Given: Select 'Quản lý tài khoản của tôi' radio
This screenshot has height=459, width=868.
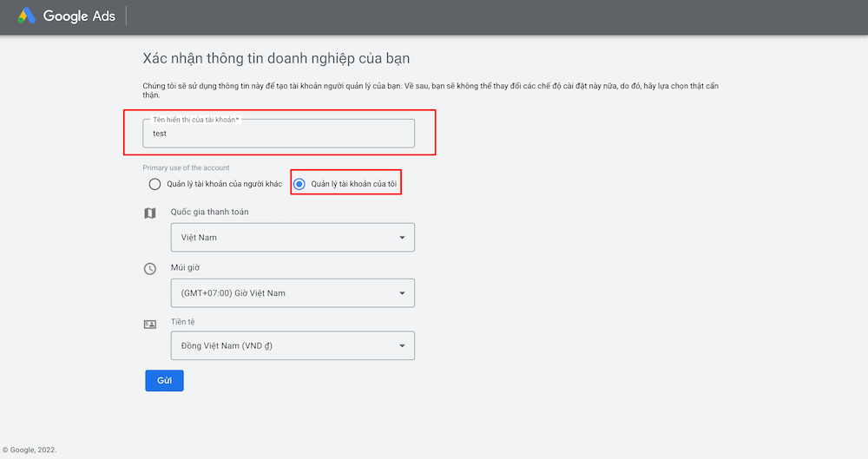Looking at the screenshot, I should point(299,184).
